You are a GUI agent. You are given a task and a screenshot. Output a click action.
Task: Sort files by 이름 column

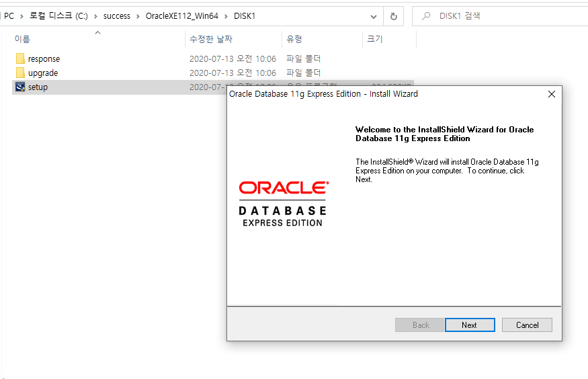(22, 39)
